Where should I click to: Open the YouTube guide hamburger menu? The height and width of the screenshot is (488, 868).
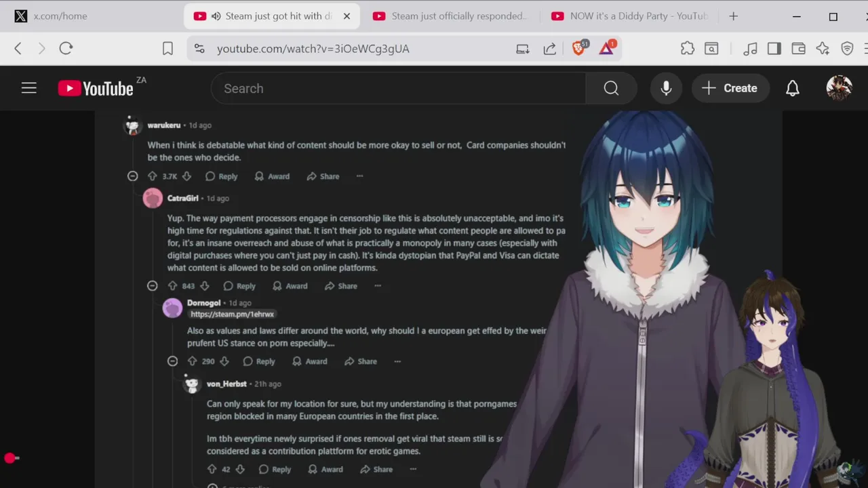click(x=28, y=88)
